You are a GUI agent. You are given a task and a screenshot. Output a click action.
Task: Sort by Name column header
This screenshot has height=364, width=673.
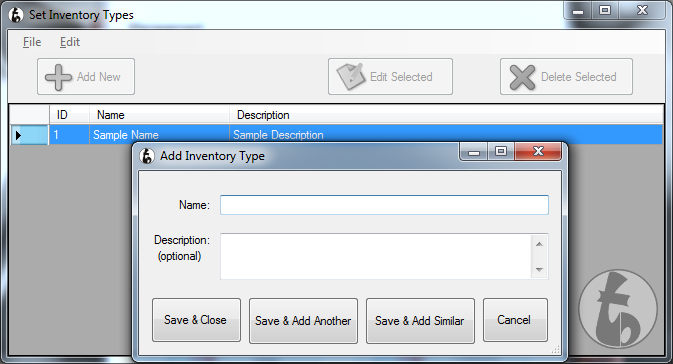pyautogui.click(x=159, y=115)
